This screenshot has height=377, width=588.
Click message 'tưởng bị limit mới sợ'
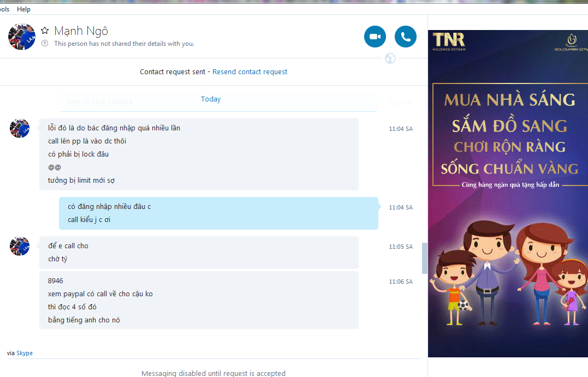(81, 181)
